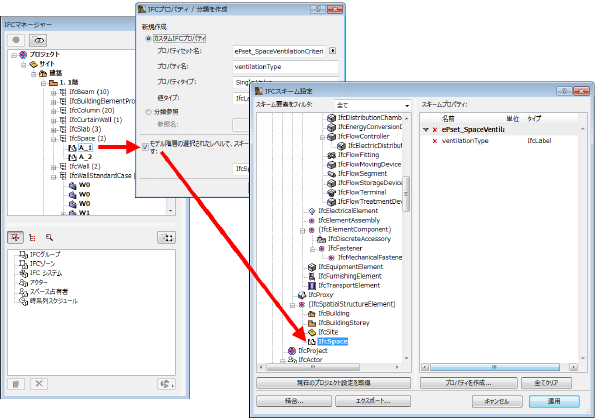Delete ventilationType property via red X
The height and width of the screenshot is (419, 600).
(435, 141)
